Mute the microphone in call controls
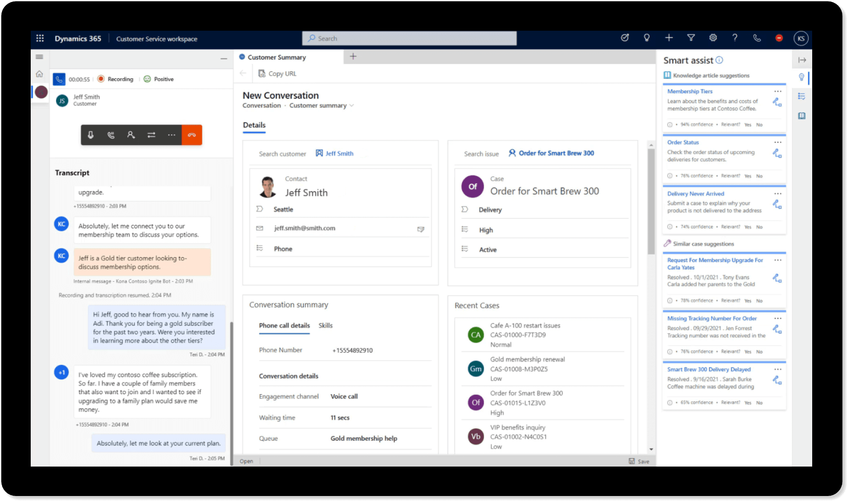Image resolution: width=850 pixels, height=504 pixels. point(90,135)
